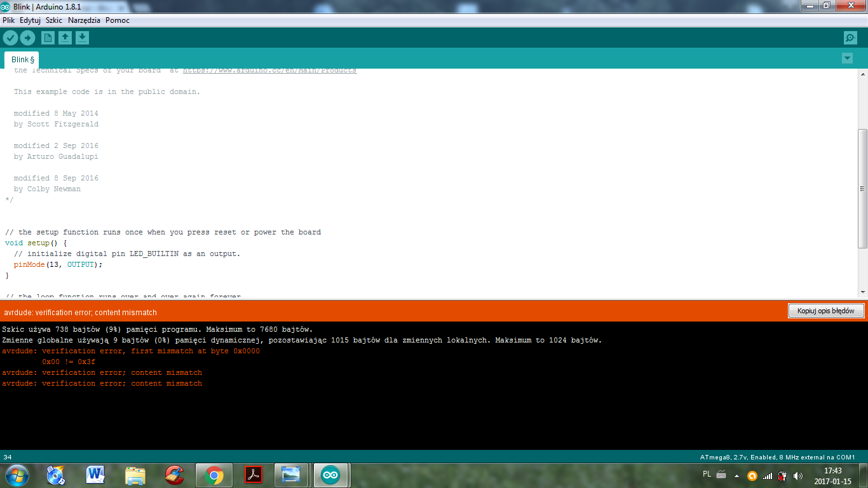Click 'by Scott Fitzgerald' comment line
The width and height of the screenshot is (868, 488).
click(x=56, y=124)
